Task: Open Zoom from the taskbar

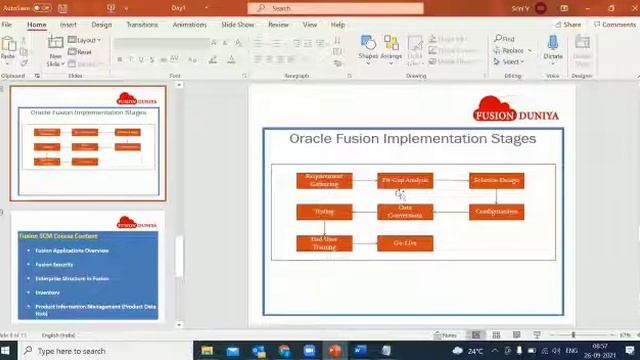Action: [x=309, y=351]
